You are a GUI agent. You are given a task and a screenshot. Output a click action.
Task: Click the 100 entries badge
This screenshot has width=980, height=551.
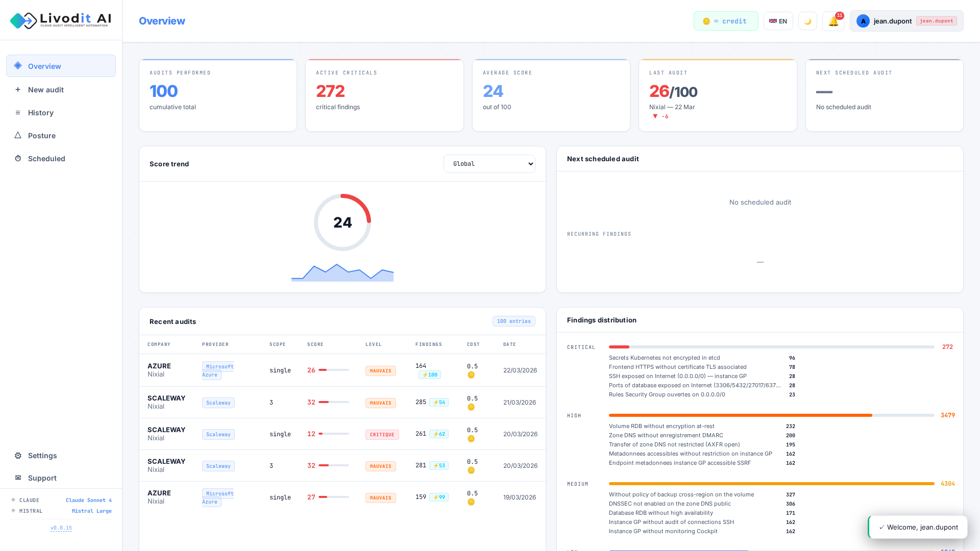[x=513, y=321]
